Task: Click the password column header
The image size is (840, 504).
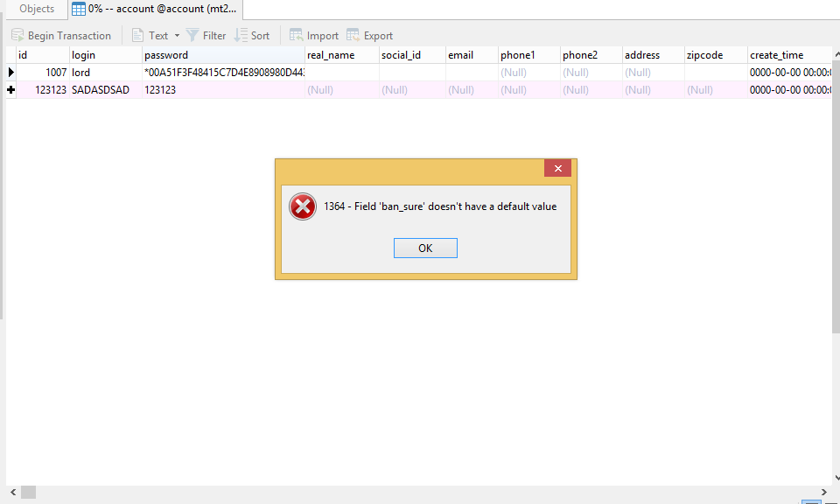Action: coord(224,55)
